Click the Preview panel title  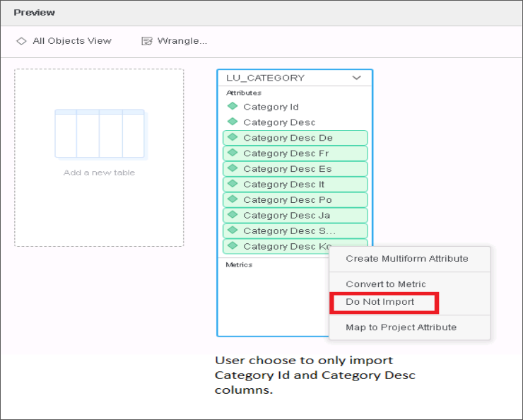click(35, 13)
